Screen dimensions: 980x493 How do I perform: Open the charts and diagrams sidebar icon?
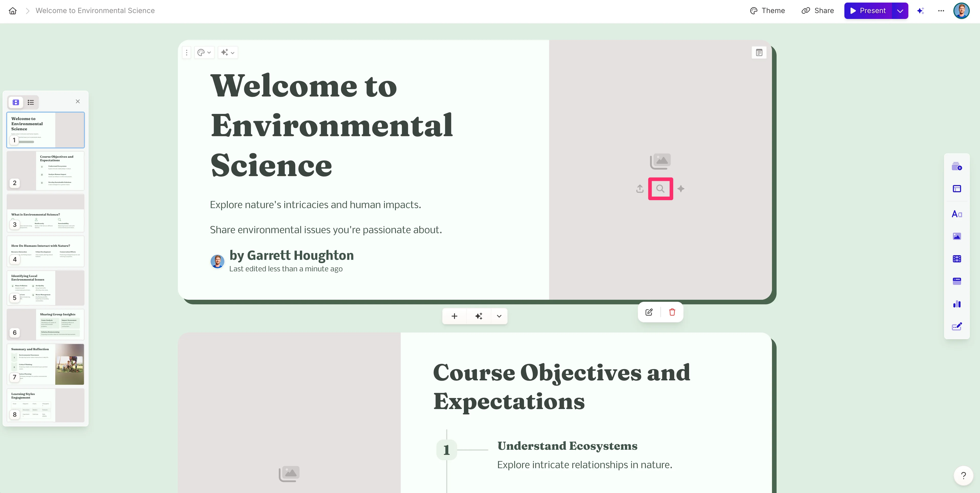coord(957,304)
